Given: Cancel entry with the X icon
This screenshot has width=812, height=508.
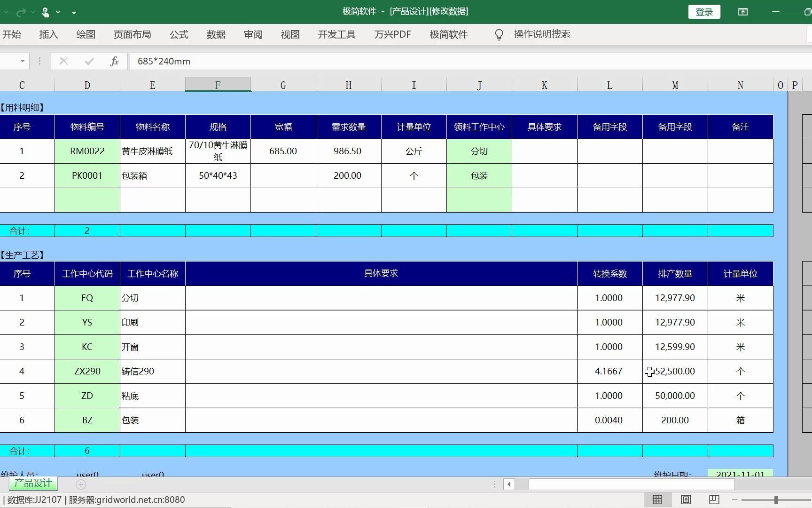Looking at the screenshot, I should 63,61.
